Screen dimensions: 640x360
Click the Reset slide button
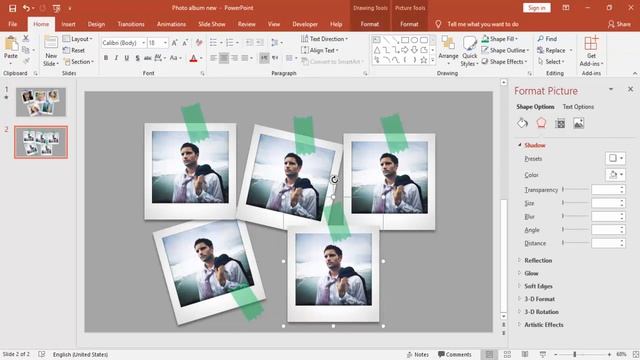point(74,50)
